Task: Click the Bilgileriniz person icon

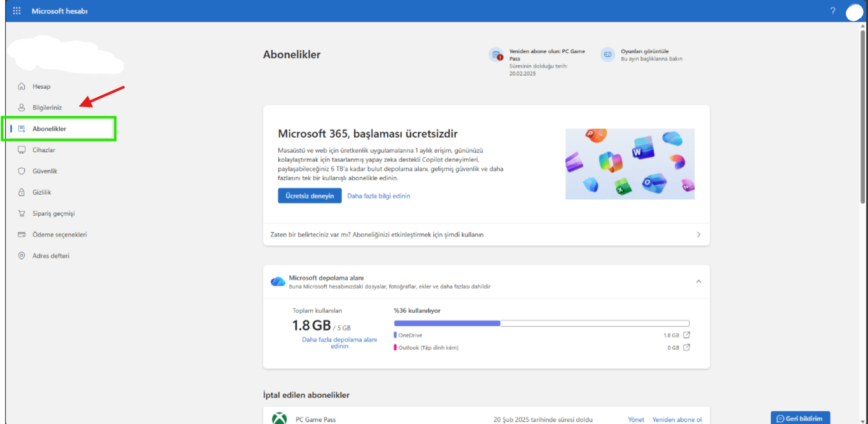Action: click(22, 107)
